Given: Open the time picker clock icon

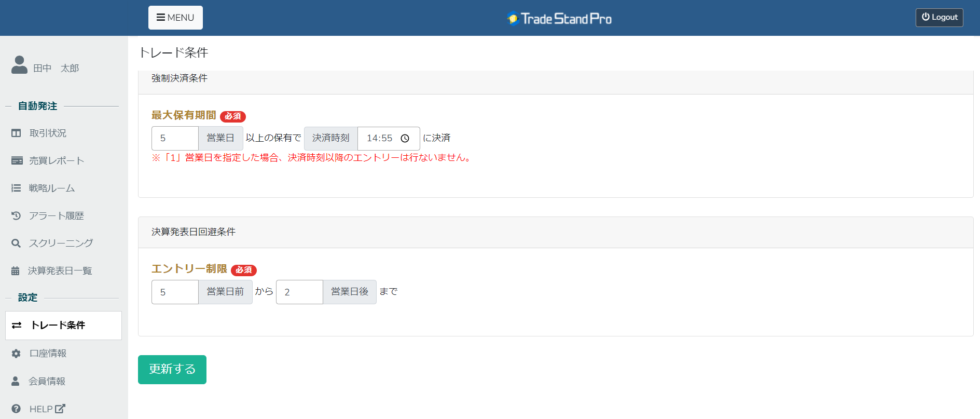Looking at the screenshot, I should (405, 139).
